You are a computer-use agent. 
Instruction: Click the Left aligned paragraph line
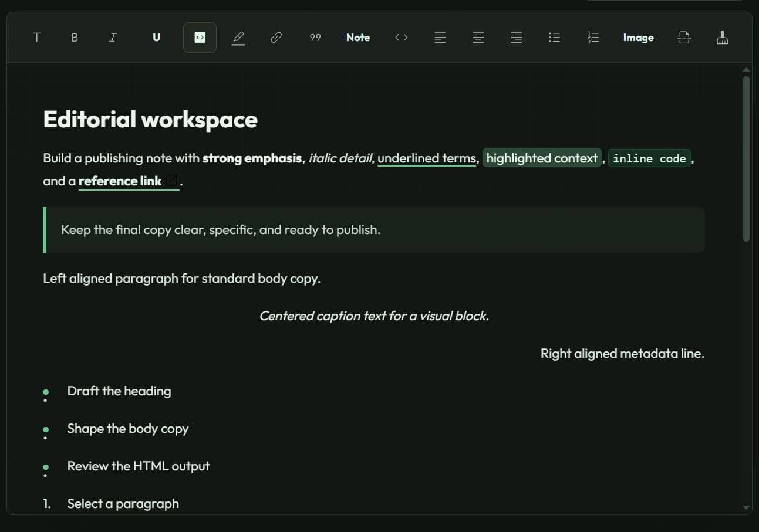coord(181,279)
